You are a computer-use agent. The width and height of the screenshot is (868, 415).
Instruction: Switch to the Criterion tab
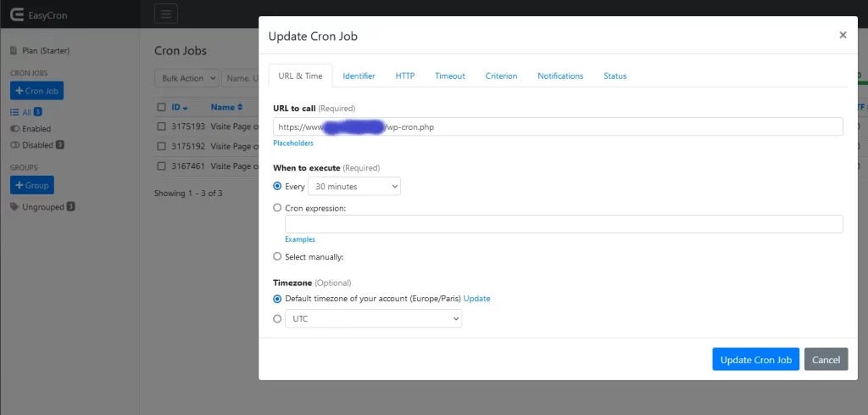(501, 76)
